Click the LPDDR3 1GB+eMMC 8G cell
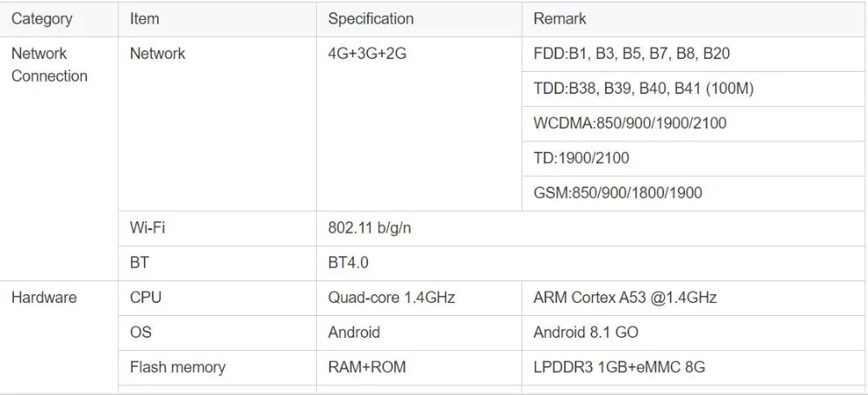The width and height of the screenshot is (868, 395). tap(694, 368)
